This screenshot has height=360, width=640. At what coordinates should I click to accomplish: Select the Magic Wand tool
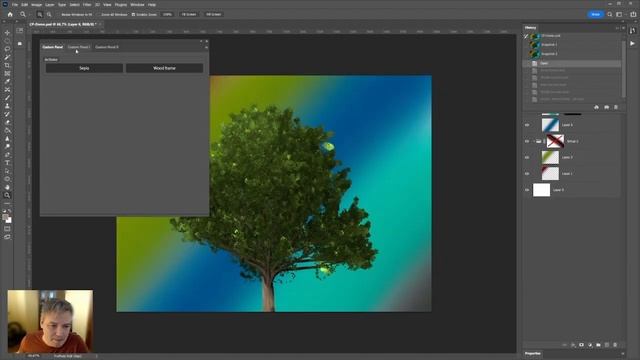[x=7, y=57]
